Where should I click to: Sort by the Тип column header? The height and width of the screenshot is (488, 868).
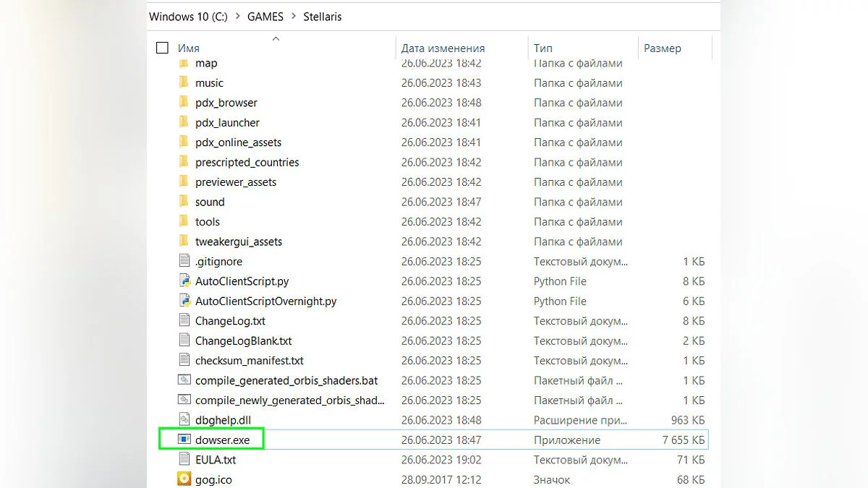click(543, 48)
